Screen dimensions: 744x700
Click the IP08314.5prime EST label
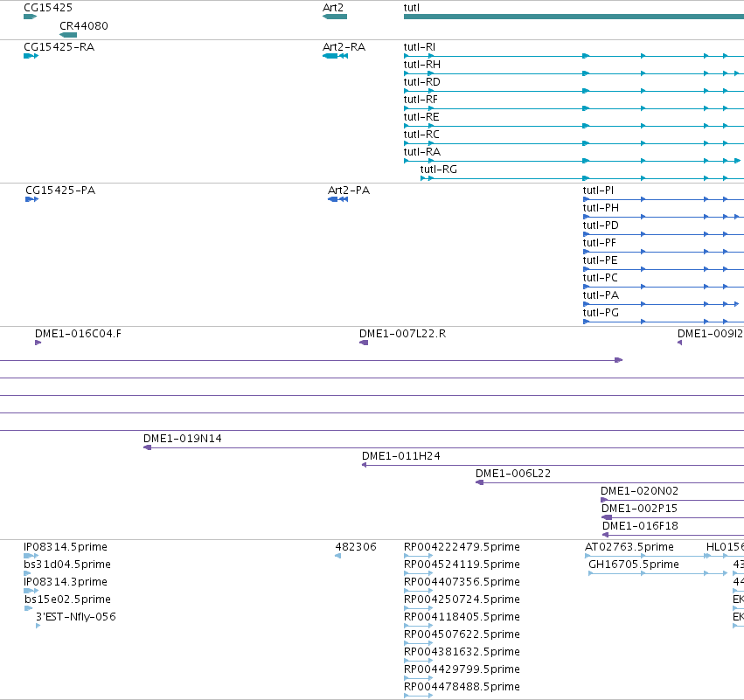click(x=66, y=547)
